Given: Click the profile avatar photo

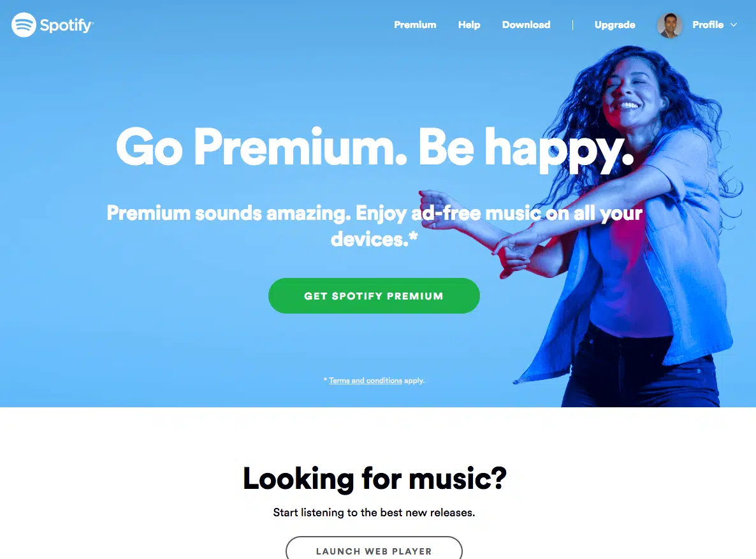Looking at the screenshot, I should point(670,25).
